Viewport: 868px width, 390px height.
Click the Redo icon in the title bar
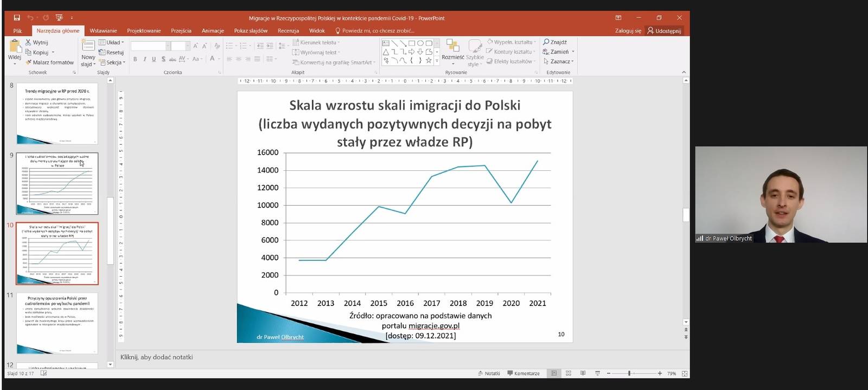46,18
